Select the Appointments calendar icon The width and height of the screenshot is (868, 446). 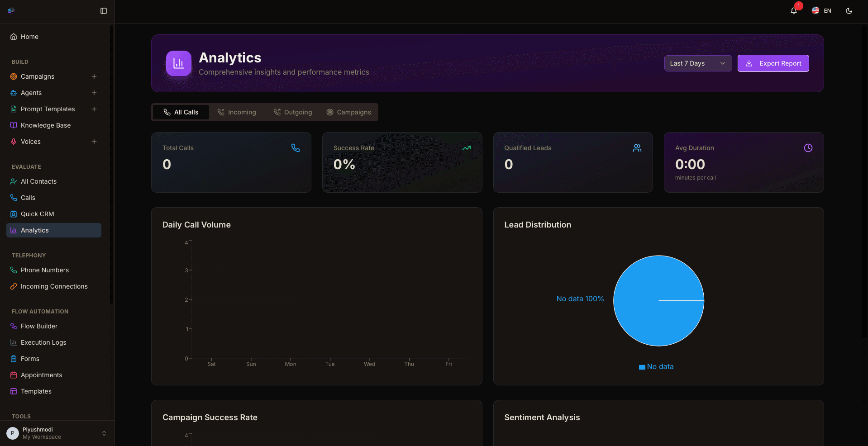coord(14,375)
